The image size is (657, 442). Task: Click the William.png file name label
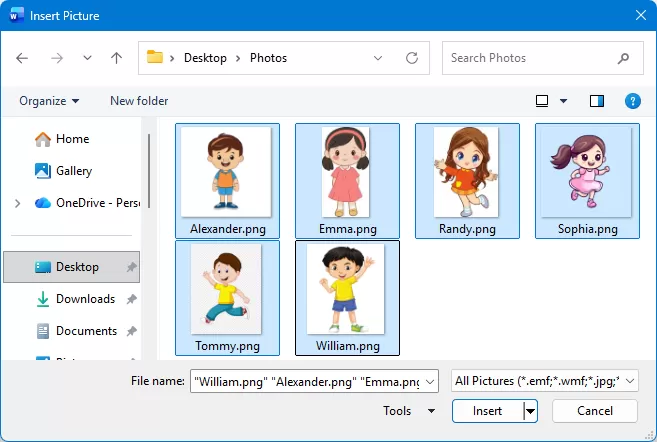347,346
